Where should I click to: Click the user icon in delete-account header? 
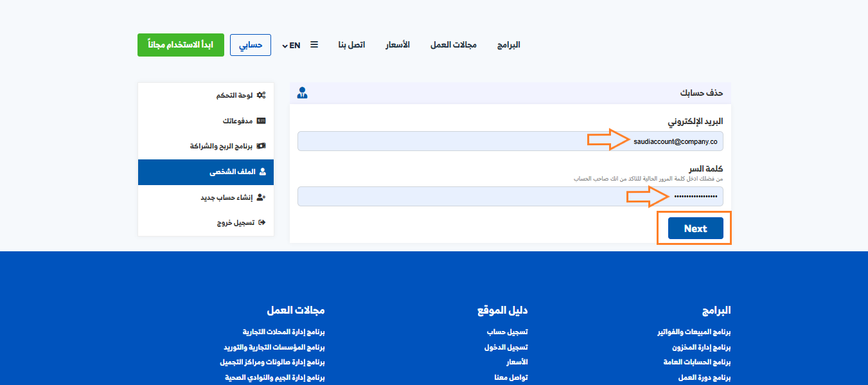tap(303, 93)
